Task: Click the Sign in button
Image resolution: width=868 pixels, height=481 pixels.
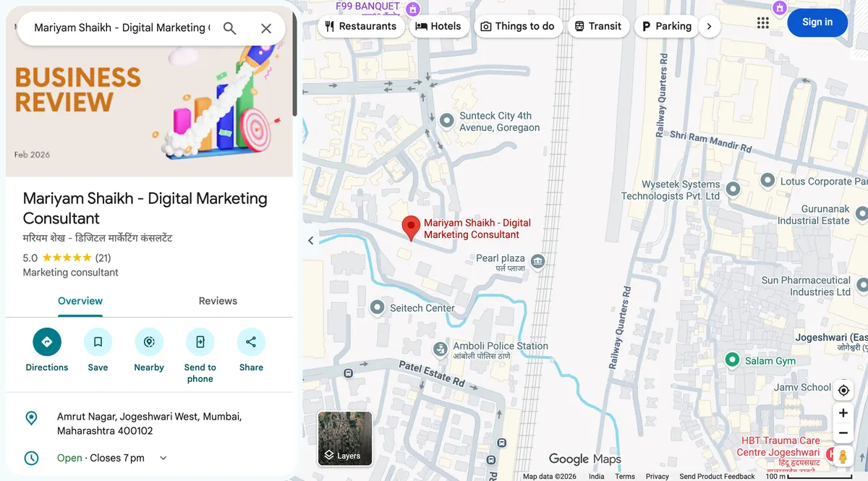Action: 817,22
